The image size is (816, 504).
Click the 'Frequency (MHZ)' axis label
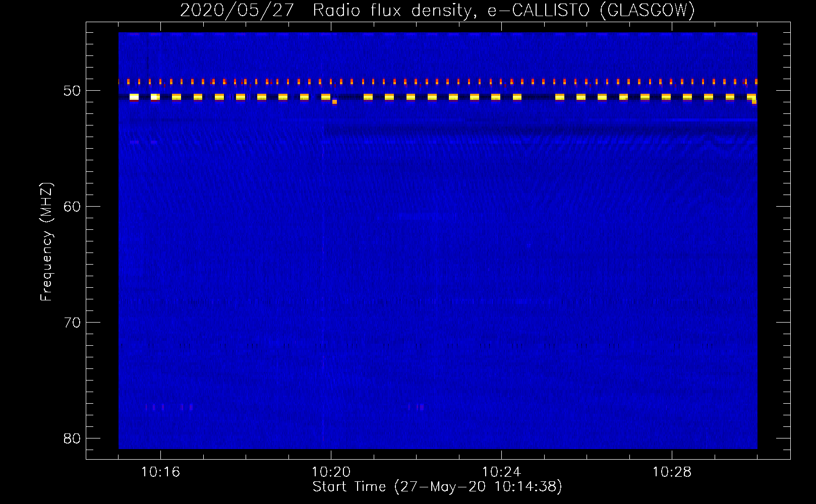[46, 242]
